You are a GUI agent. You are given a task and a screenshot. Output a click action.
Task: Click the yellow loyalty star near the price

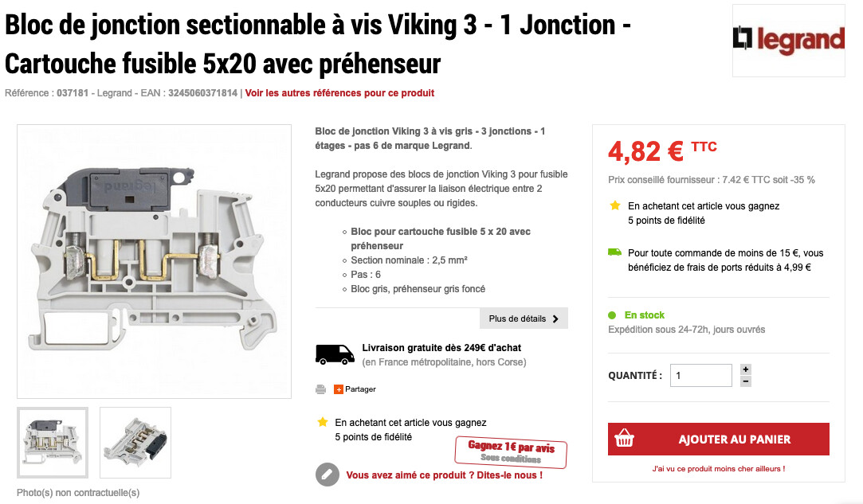point(614,205)
